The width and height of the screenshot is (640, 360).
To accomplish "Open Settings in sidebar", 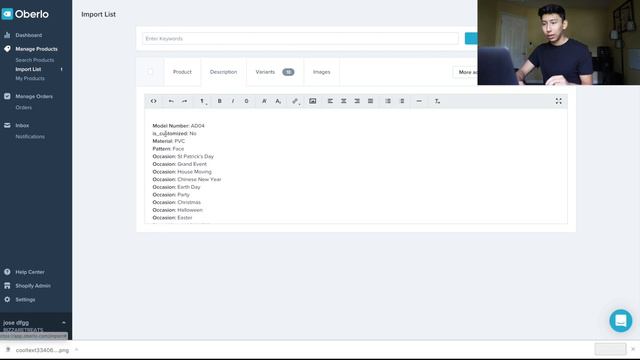I will 25,300.
